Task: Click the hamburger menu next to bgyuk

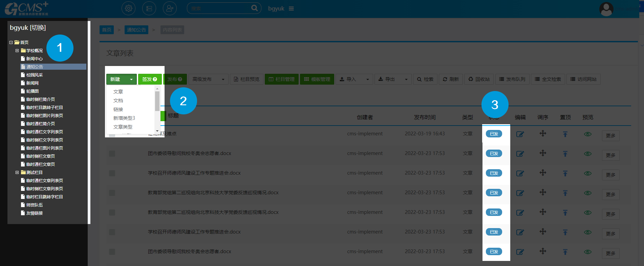Action: 291,8
